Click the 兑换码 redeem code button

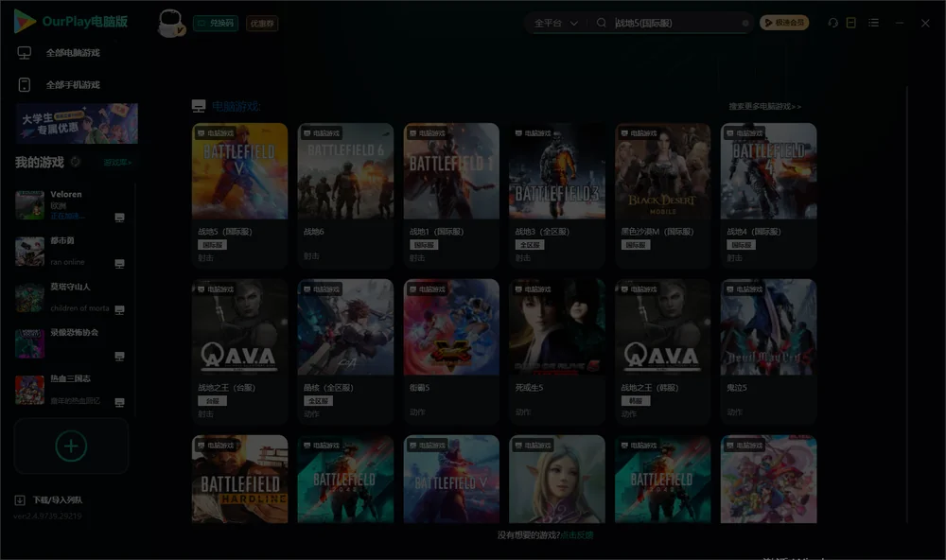pos(216,24)
